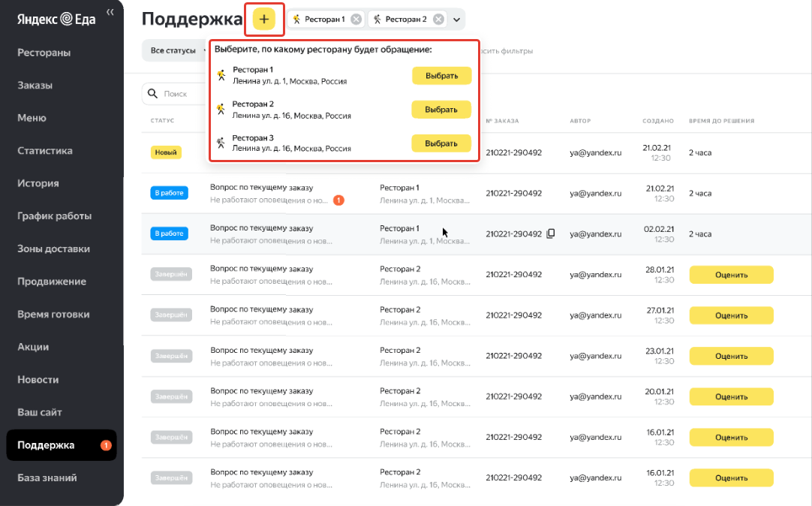The image size is (812, 506).
Task: Rate the 28.01.21 ticket with Оценить
Action: (731, 275)
